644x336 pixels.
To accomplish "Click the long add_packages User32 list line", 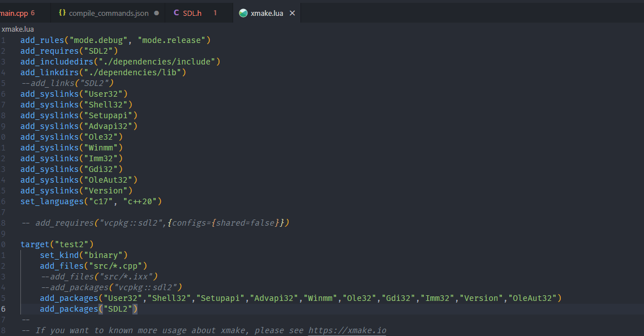I will tap(300, 298).
